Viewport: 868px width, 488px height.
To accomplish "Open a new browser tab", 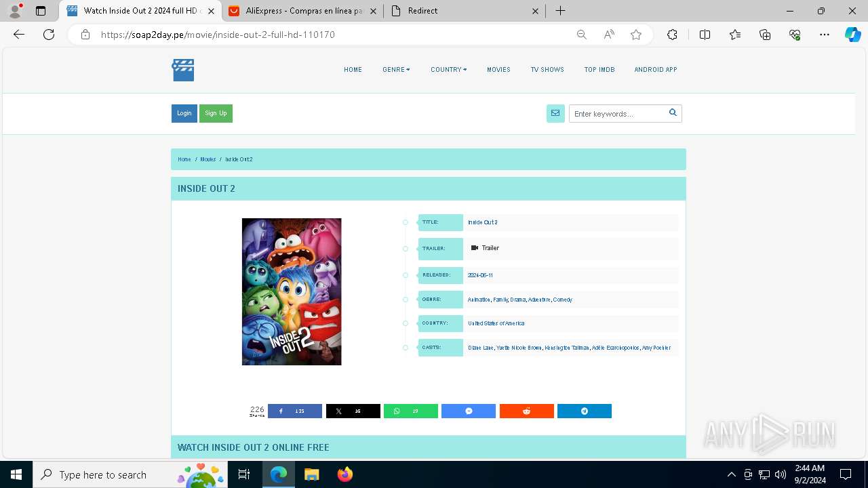I will pos(560,11).
